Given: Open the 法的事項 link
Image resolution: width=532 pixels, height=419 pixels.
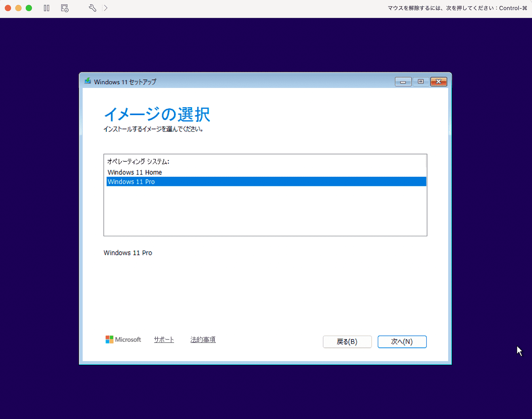Looking at the screenshot, I should [203, 339].
